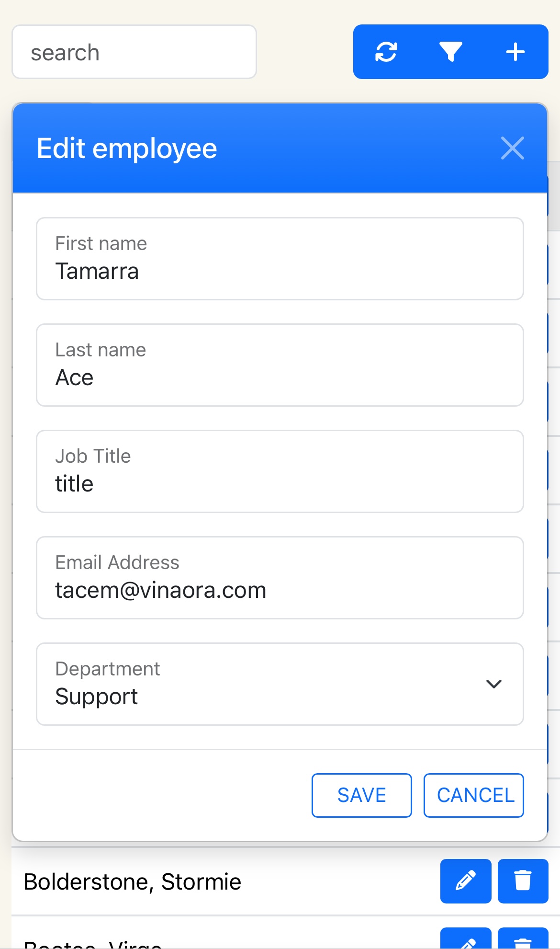Click the Edit employee dialog heading
The height and width of the screenshot is (949, 560).
[127, 149]
